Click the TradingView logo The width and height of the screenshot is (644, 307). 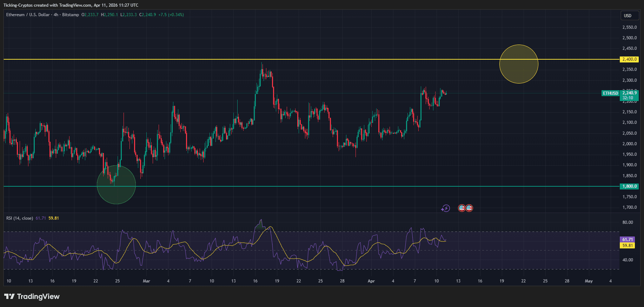click(x=32, y=296)
